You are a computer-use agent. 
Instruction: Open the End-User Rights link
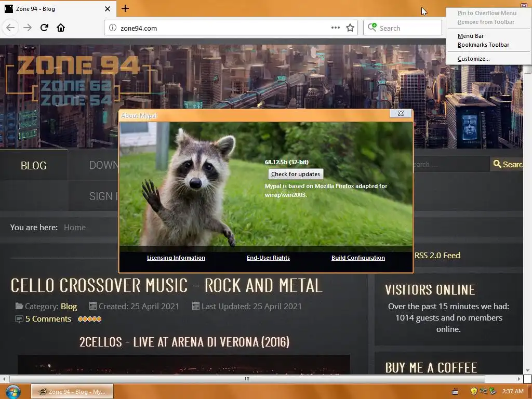coord(268,258)
